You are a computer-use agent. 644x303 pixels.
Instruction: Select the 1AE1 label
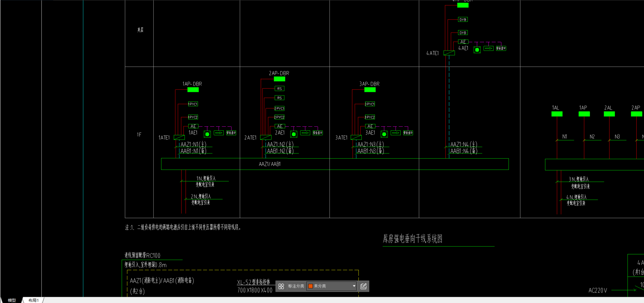click(193, 133)
